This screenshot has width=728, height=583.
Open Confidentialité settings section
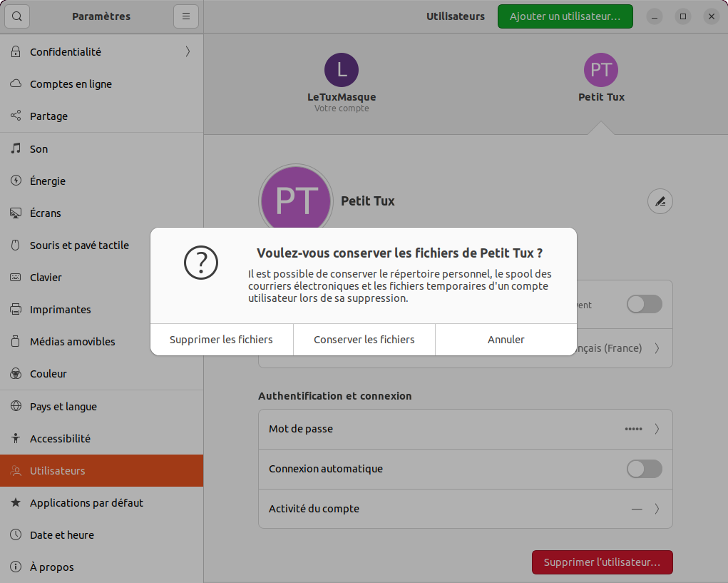point(102,51)
